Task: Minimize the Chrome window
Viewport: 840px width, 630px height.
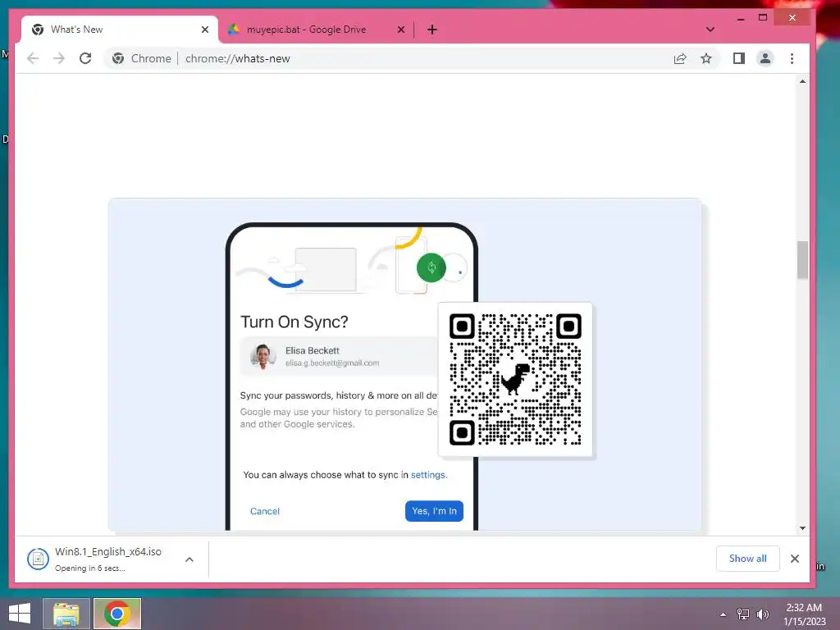Action: click(741, 18)
